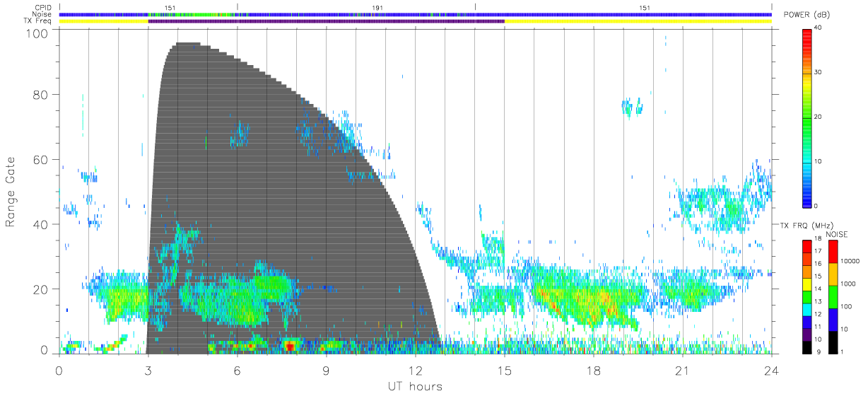The width and height of the screenshot is (868, 401).
Task: Click the Noise color strip above plot
Action: 415,14
